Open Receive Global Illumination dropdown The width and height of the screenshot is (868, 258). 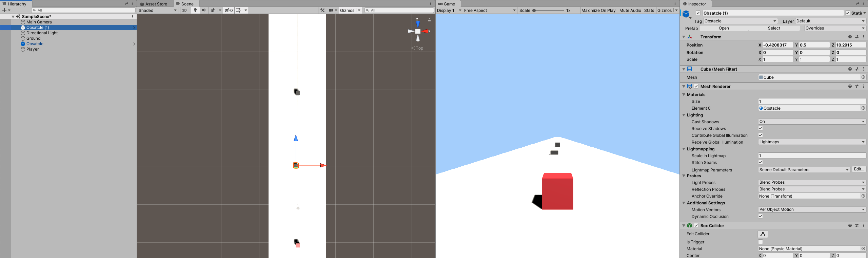[x=812, y=142]
